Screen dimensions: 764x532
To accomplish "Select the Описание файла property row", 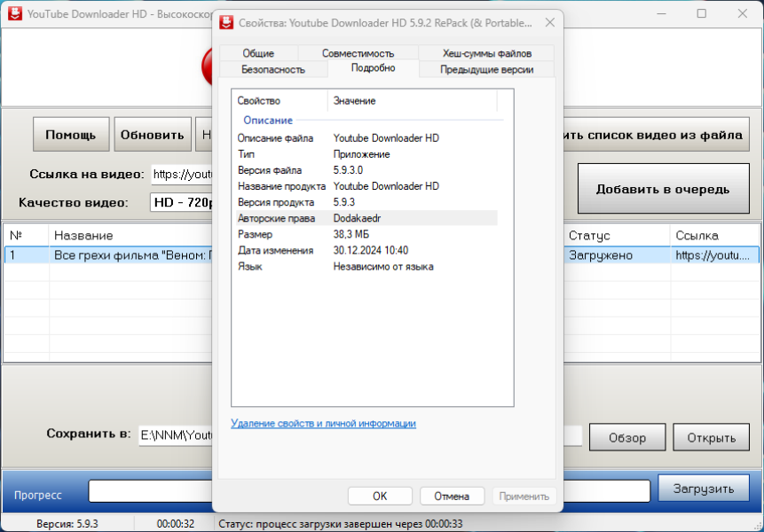I will tap(366, 138).
